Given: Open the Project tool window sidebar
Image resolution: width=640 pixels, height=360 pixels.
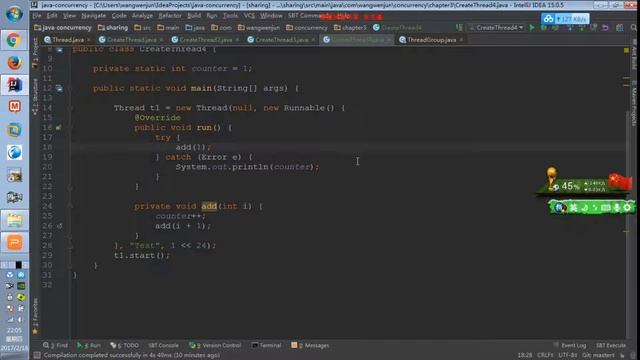Looking at the screenshot, I should (x=35, y=53).
